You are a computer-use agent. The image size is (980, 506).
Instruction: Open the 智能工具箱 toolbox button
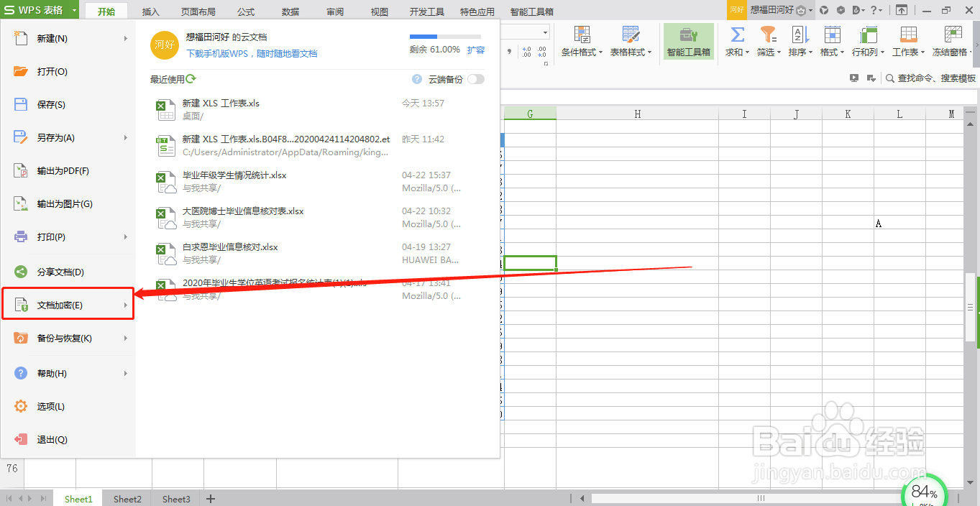688,42
